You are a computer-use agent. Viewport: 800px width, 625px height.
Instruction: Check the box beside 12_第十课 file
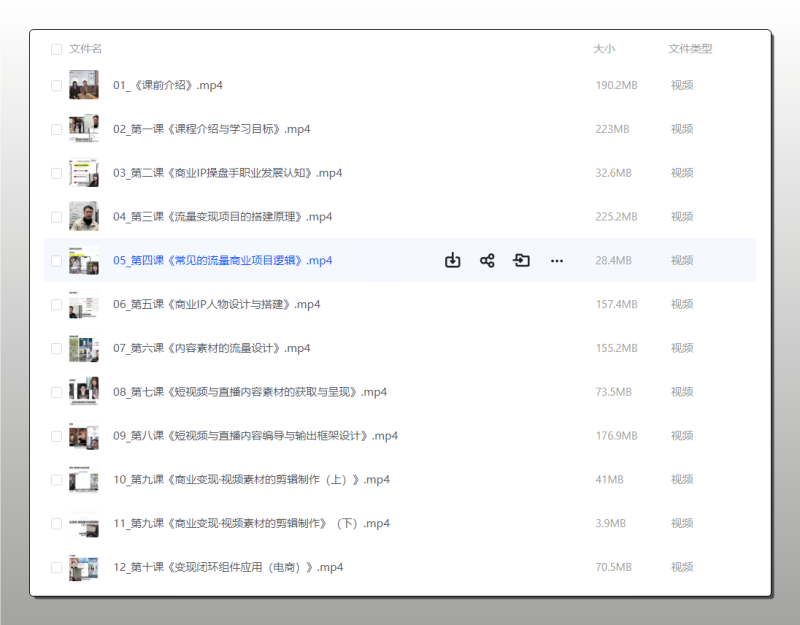56,568
